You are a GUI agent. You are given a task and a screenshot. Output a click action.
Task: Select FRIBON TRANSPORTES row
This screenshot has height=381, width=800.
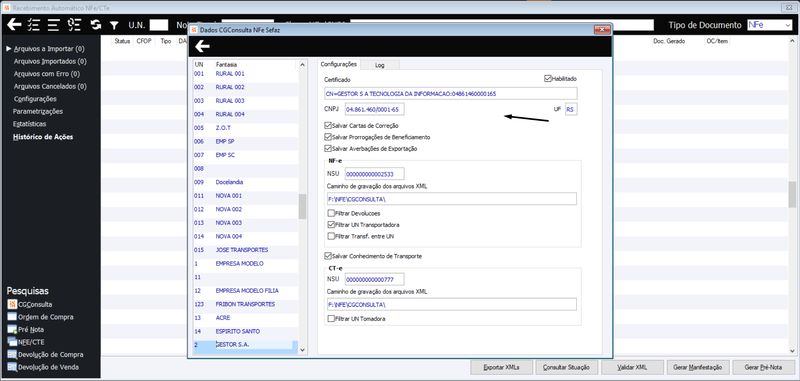[x=245, y=304]
